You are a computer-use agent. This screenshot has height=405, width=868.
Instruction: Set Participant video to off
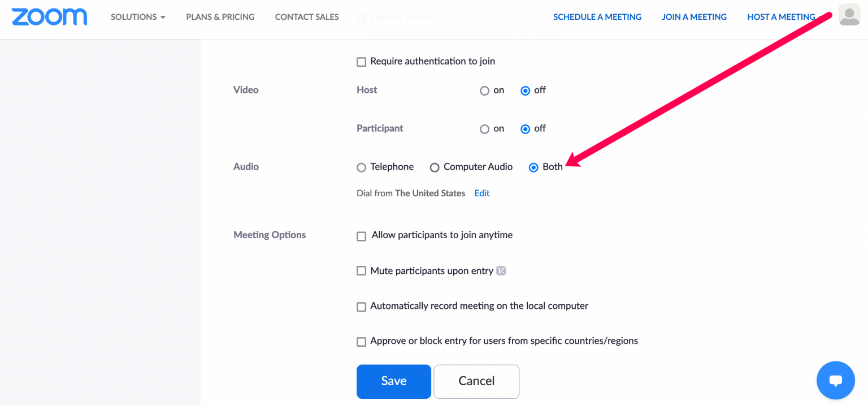click(x=526, y=128)
